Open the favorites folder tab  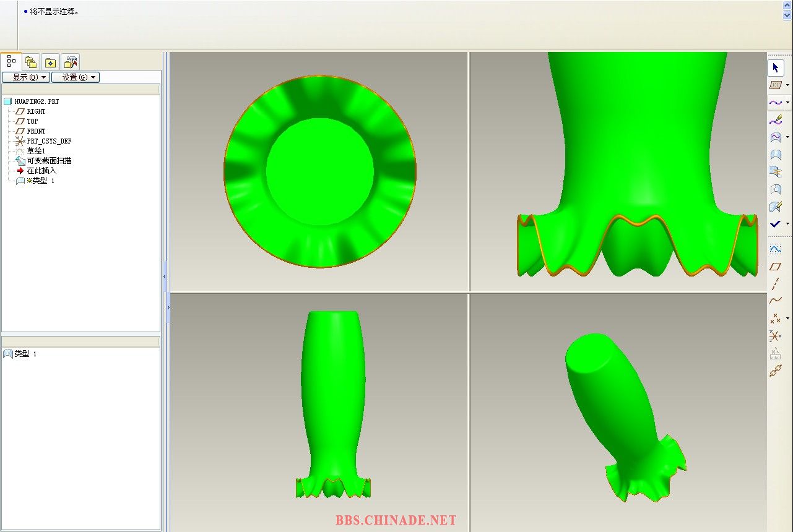[x=51, y=62]
